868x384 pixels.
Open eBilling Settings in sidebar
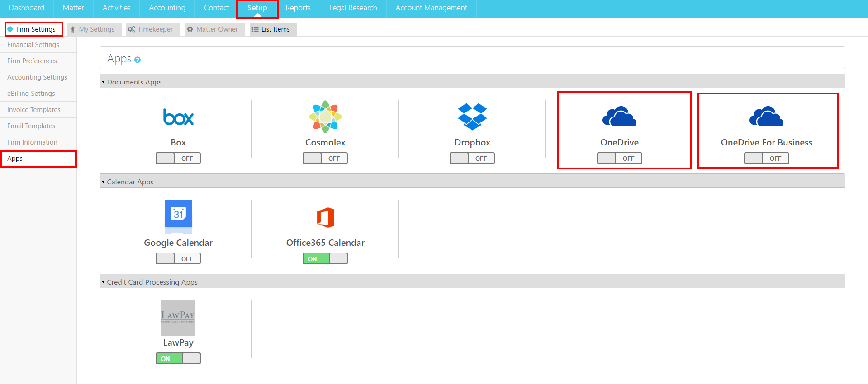[38, 94]
